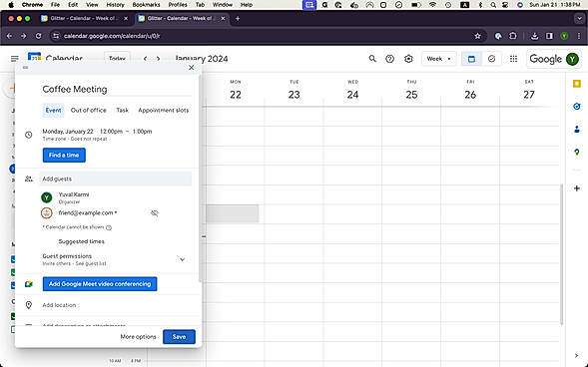Open Google Keep in side panel
The height and width of the screenshot is (367, 588).
coord(577,84)
